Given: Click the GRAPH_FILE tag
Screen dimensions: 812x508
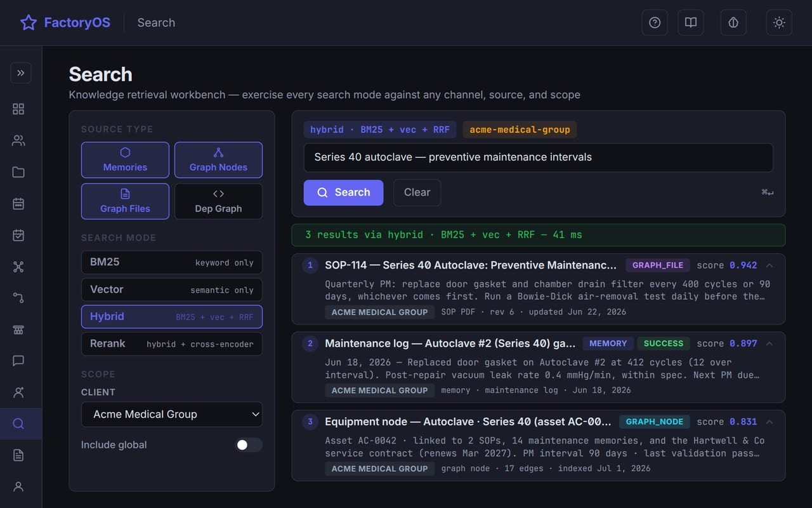Looking at the screenshot, I should coord(657,265).
